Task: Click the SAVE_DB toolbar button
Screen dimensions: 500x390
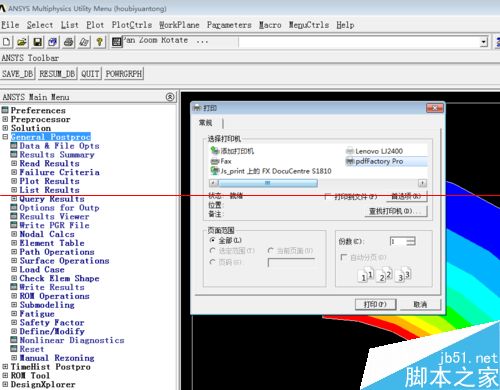Action: pyautogui.click(x=18, y=74)
